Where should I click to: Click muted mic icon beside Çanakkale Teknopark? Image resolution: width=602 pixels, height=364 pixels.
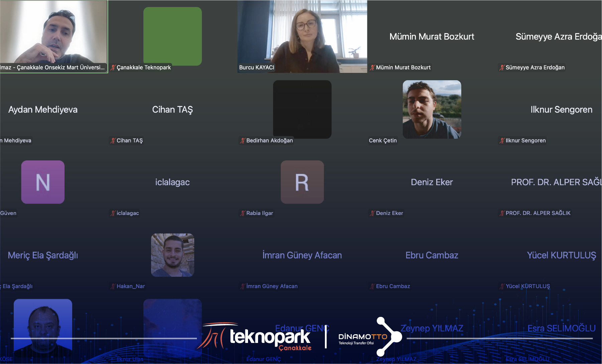point(113,68)
